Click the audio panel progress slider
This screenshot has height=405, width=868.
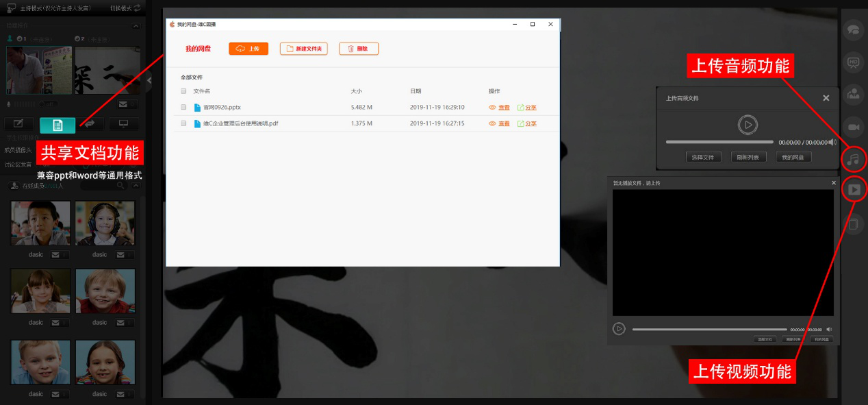pyautogui.click(x=719, y=142)
